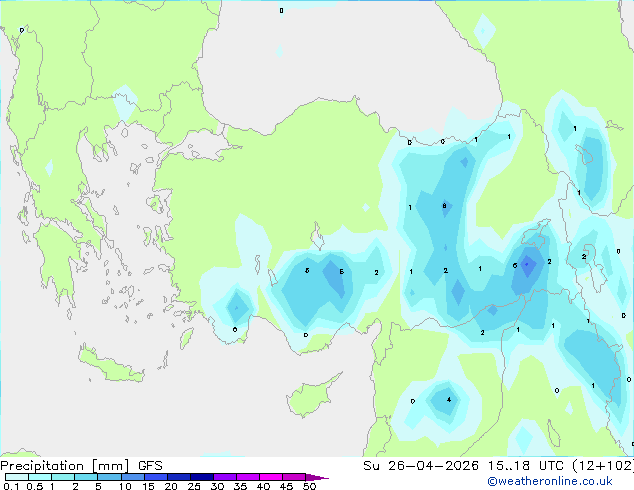Viewport: 634px width, 490px height.
Task: Click the '8' precipitation value on the map
Action: click(444, 206)
